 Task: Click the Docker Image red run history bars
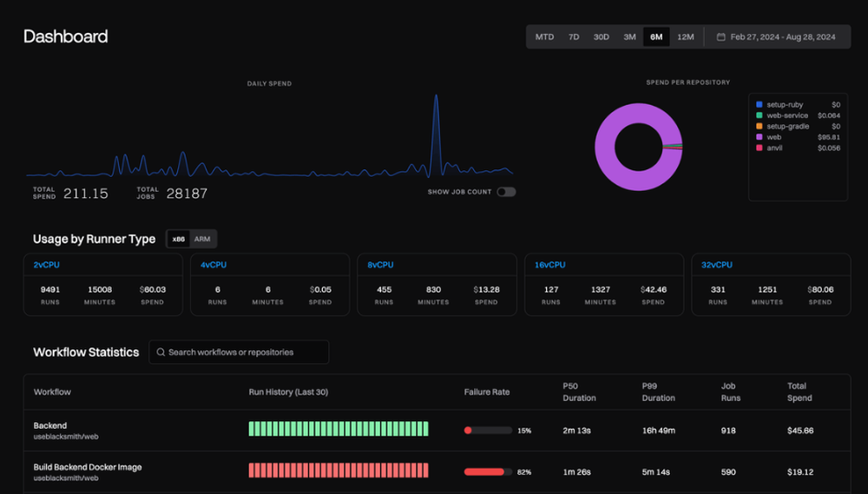click(339, 471)
